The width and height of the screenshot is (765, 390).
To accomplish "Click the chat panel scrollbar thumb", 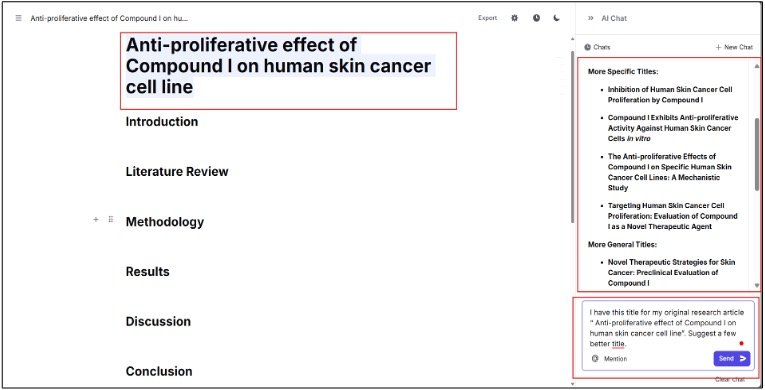I will [x=757, y=154].
